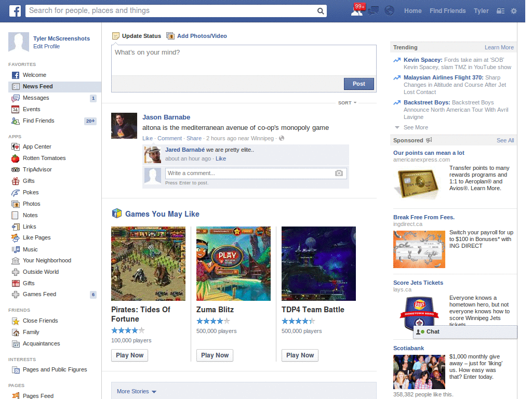Open the Chat bar
This screenshot has width=532, height=399.
465,332
